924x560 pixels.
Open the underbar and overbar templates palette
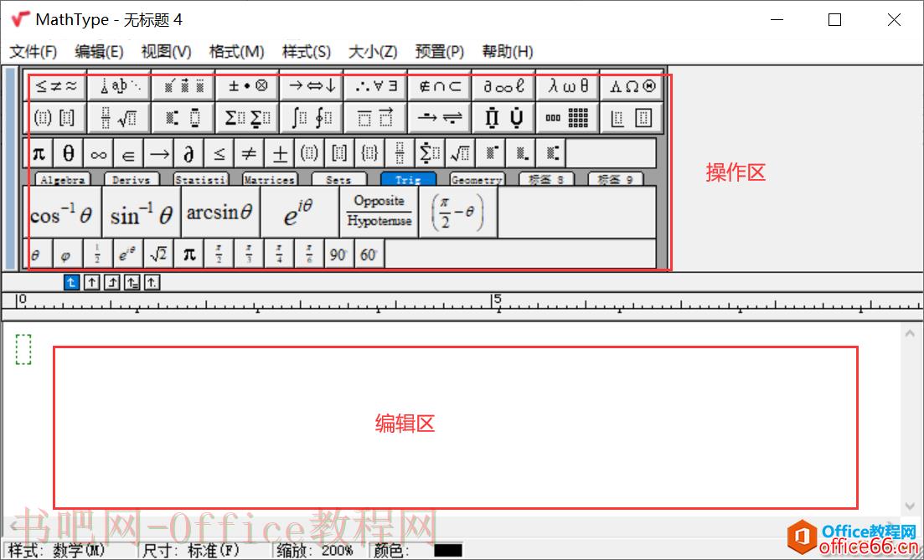coord(377,118)
